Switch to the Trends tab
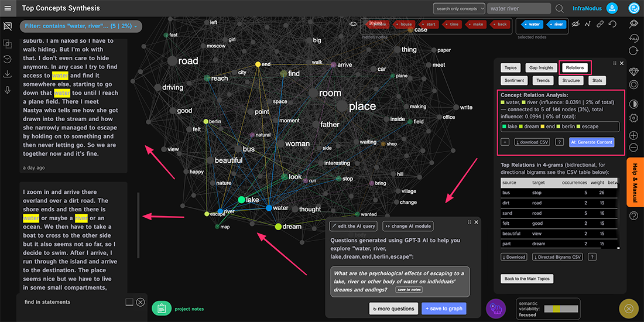 [542, 81]
